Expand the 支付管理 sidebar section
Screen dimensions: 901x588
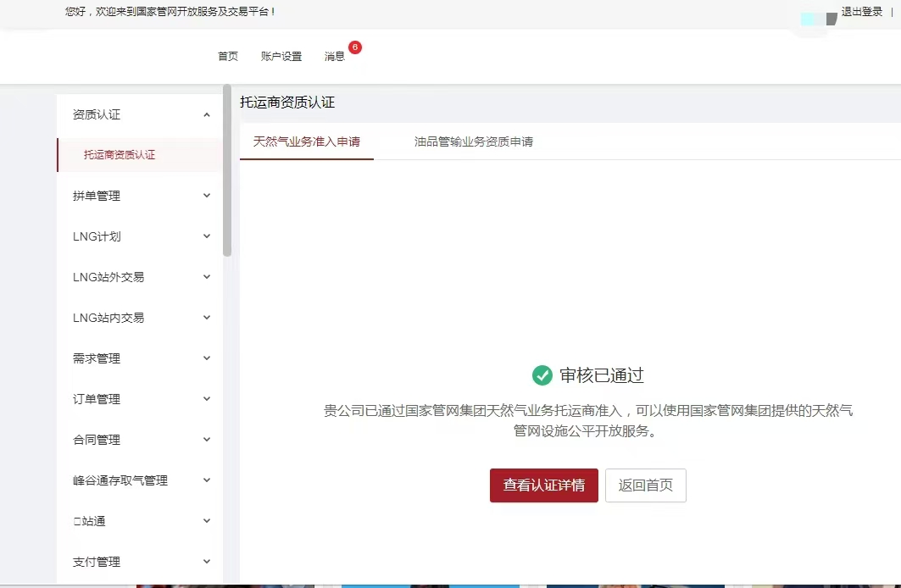[206, 562]
